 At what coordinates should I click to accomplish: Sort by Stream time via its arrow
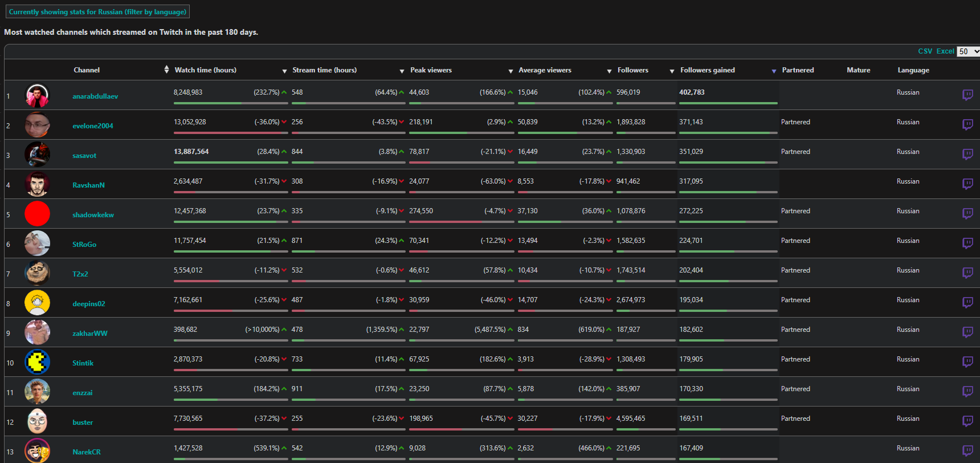(402, 71)
